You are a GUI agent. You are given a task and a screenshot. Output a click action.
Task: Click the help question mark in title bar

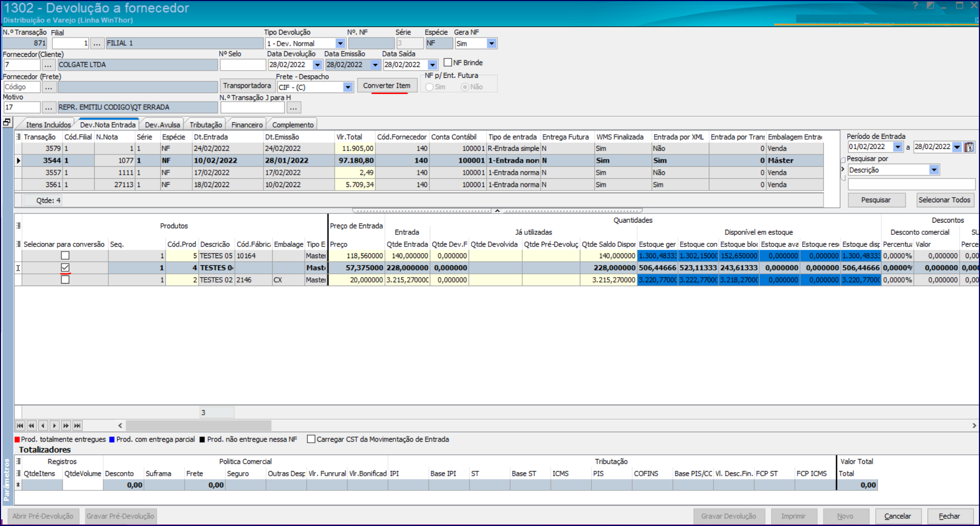click(x=915, y=6)
